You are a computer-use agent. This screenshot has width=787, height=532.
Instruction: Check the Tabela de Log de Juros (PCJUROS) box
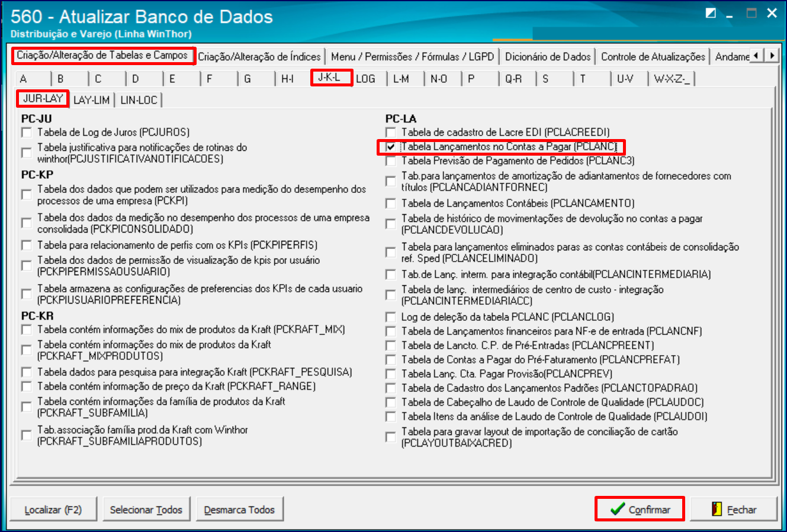point(27,133)
